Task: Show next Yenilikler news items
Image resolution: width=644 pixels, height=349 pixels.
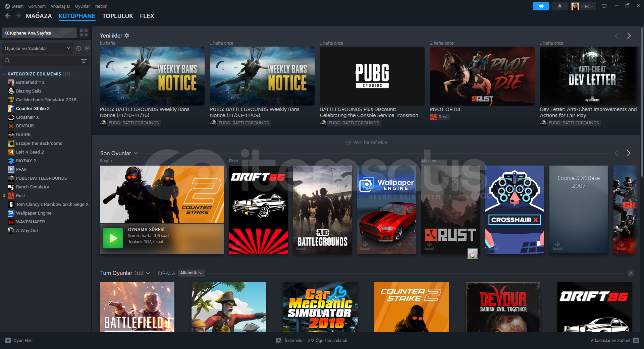Action: pyautogui.click(x=629, y=36)
